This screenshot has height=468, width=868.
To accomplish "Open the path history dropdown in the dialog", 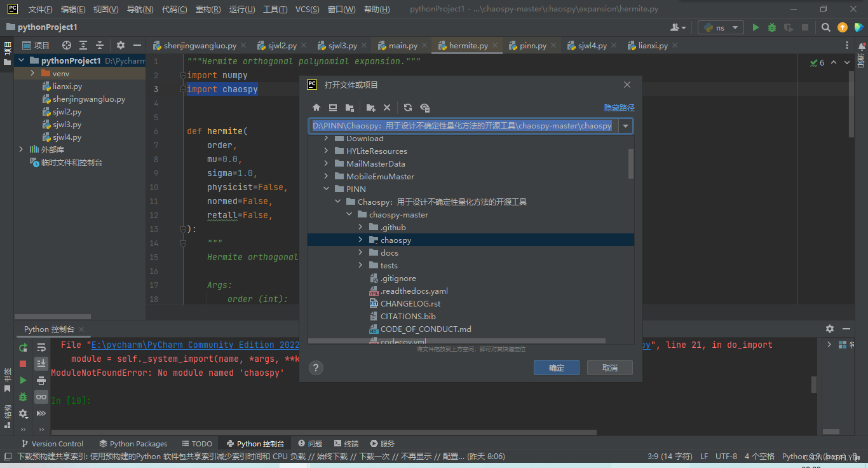I will tap(625, 125).
